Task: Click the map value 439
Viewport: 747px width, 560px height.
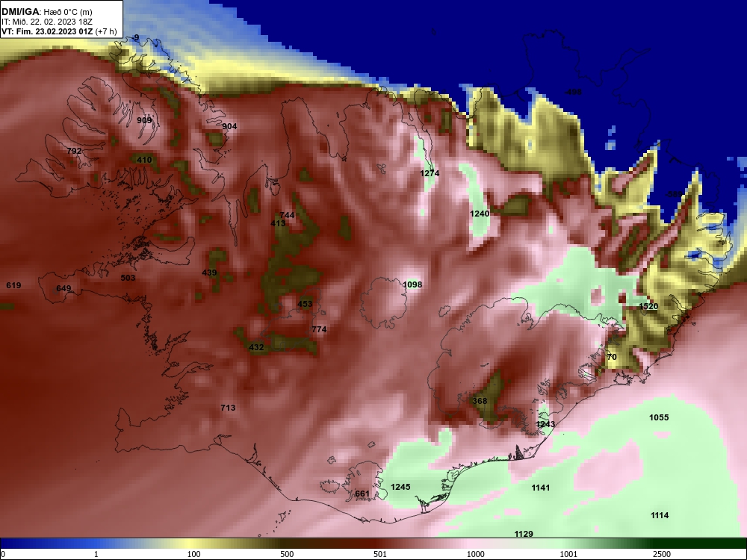Action: tap(209, 273)
